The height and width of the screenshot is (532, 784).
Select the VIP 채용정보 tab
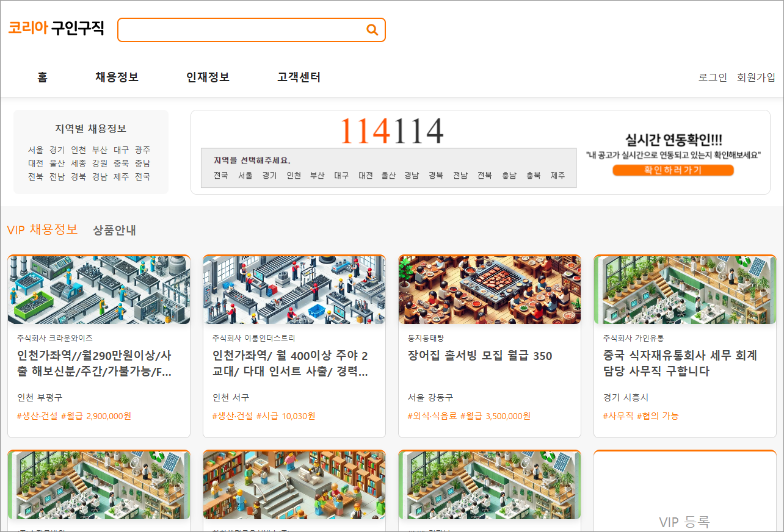(43, 229)
